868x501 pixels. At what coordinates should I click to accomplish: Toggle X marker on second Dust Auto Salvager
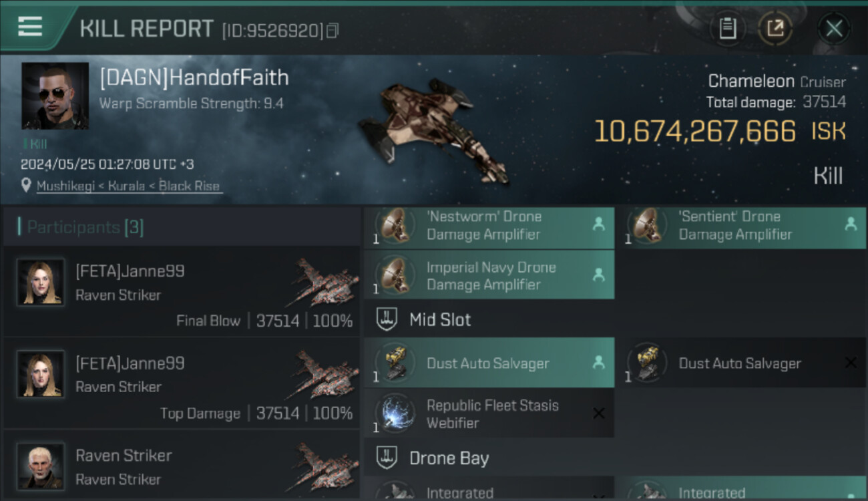[x=851, y=363]
